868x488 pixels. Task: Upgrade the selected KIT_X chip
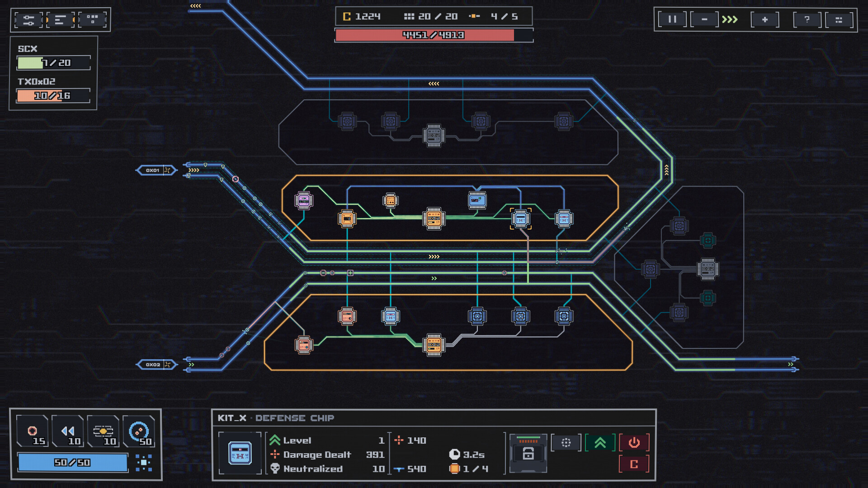600,442
